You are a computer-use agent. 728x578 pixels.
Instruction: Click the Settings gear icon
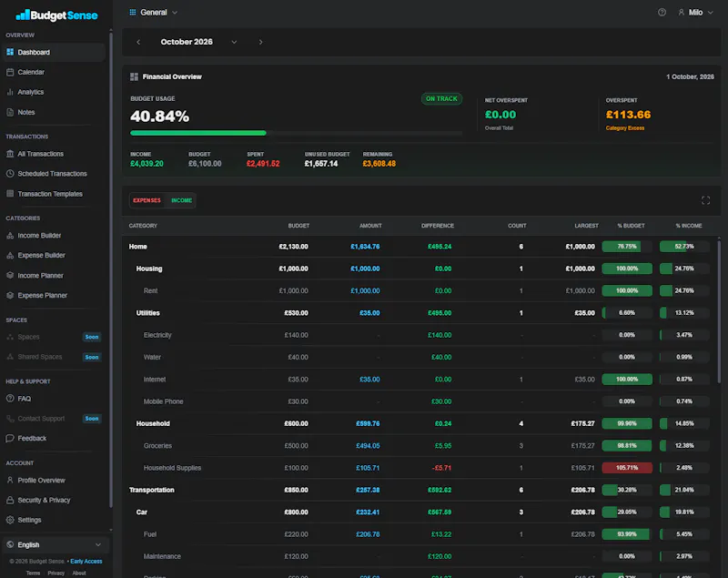coord(10,520)
